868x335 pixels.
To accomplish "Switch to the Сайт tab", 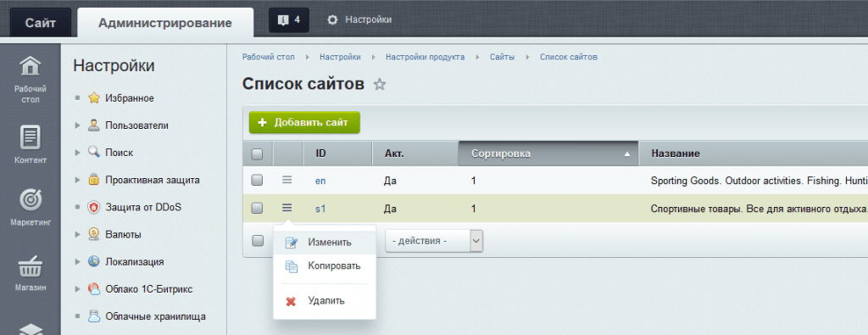I will click(41, 23).
